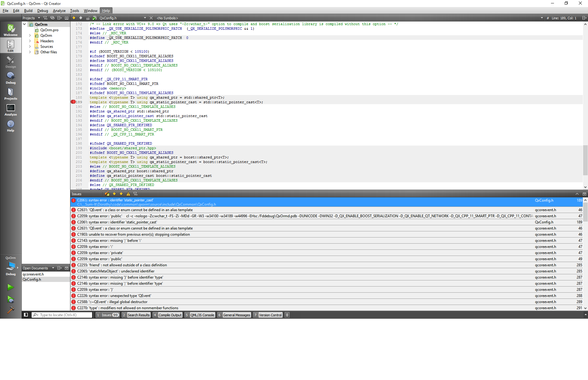This screenshot has width=588, height=380.
Task: Run the project with green arrow
Action: (11, 287)
